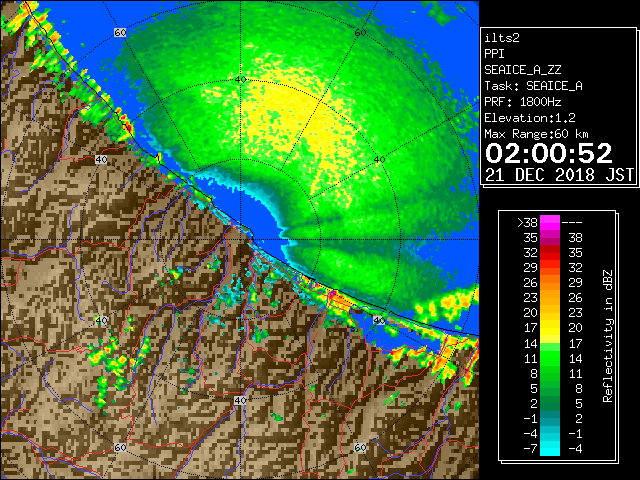
Task: Select the SEAICE_A_ZZ product name
Action: (x=523, y=70)
